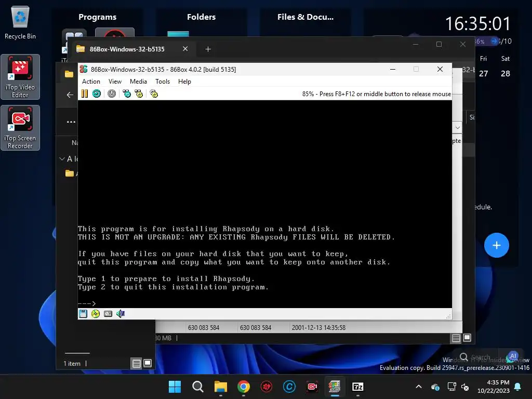The image size is (532, 399).
Task: Send Ctrl+Alt+Del via toolbar icon
Action: (127, 94)
